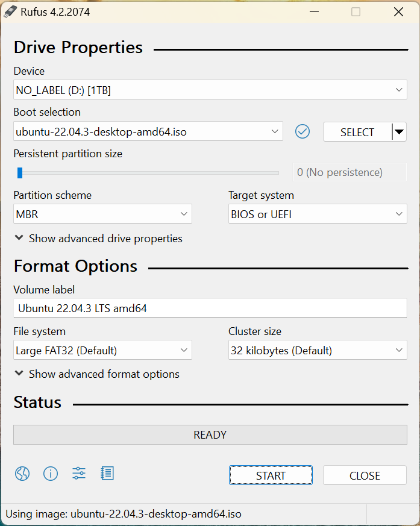
Task: Open the Target system dropdown
Action: 318,214
